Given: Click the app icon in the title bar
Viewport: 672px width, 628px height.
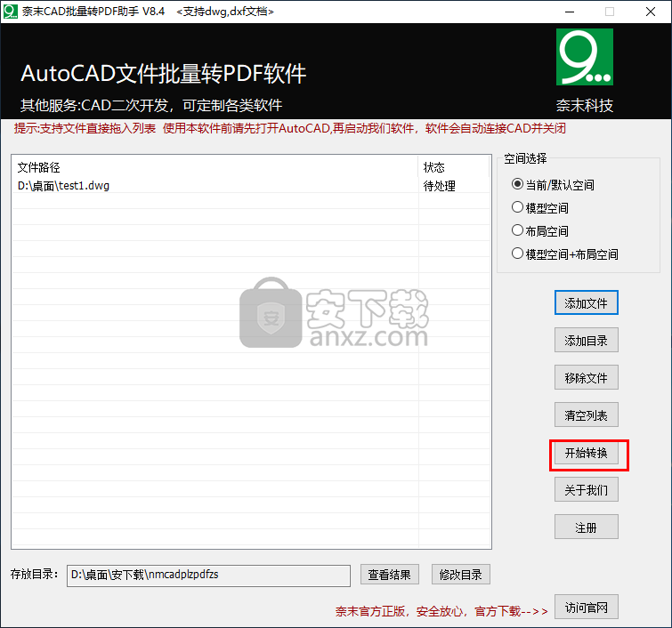Looking at the screenshot, I should coord(11,12).
